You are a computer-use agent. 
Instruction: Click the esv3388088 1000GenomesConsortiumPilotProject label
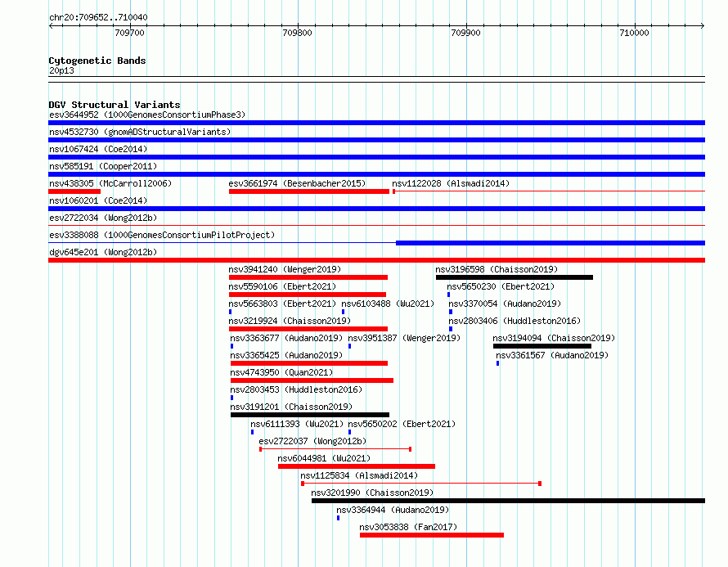pyautogui.click(x=162, y=235)
